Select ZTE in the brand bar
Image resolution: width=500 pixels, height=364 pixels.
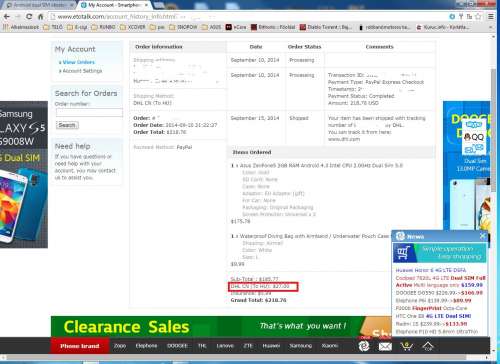248,346
